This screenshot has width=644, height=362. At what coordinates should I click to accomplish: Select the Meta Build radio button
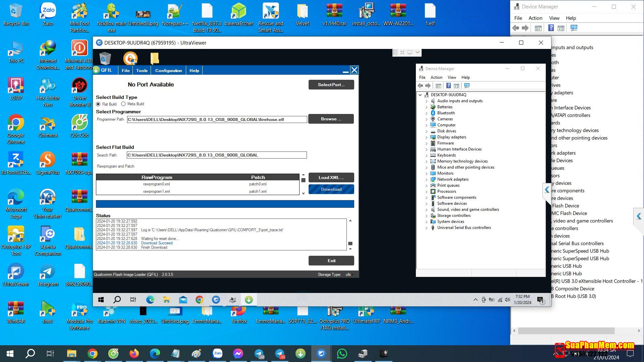point(123,104)
